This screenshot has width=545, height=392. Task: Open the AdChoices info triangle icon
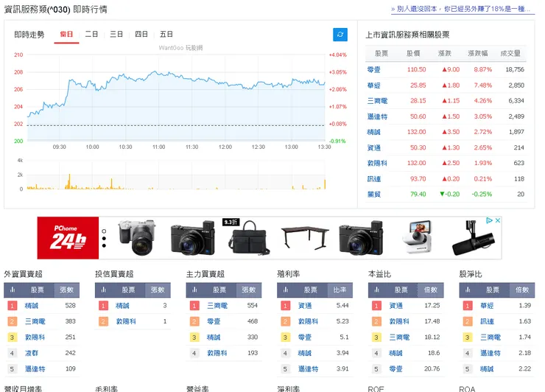point(489,220)
